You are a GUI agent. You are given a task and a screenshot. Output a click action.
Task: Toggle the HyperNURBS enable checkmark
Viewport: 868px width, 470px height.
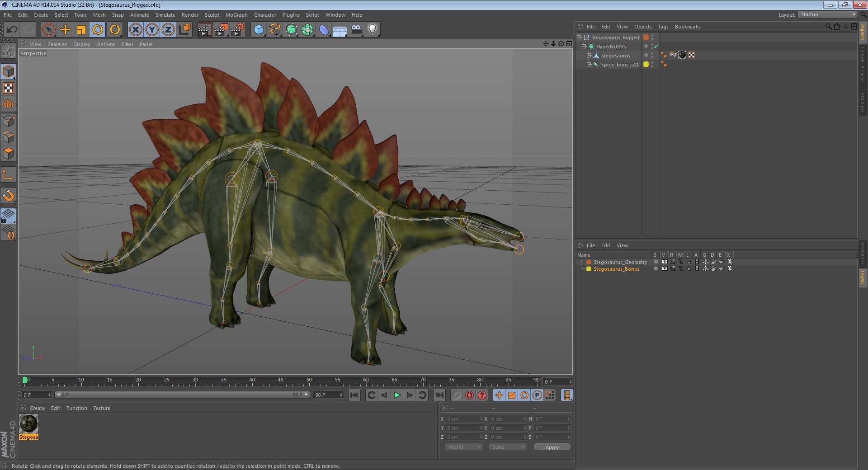656,46
